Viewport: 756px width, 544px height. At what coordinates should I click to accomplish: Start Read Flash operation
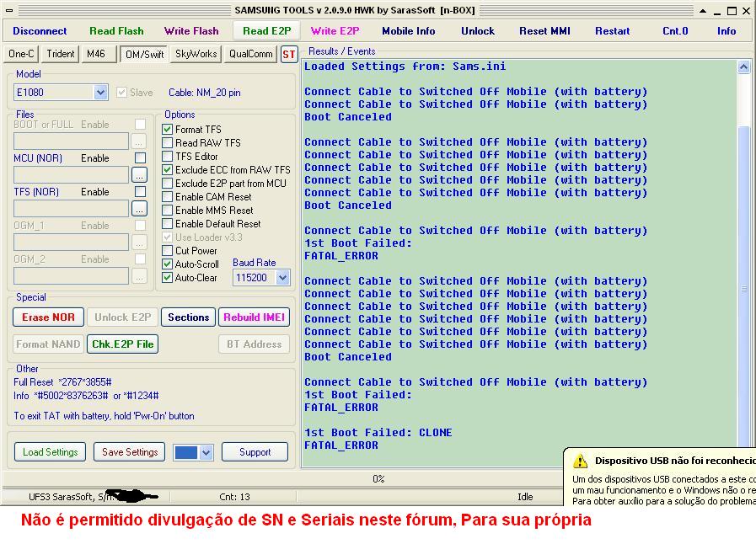point(116,31)
